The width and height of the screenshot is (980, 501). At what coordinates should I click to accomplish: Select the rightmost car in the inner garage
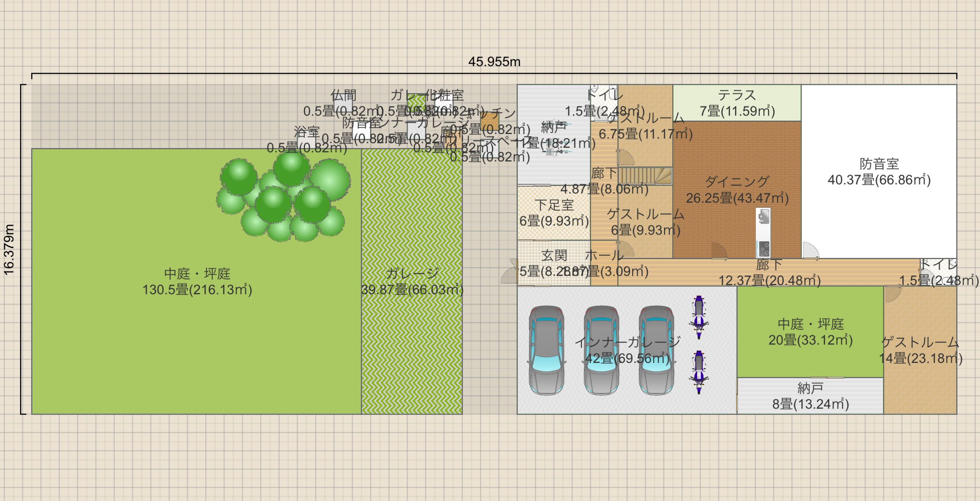[656, 351]
